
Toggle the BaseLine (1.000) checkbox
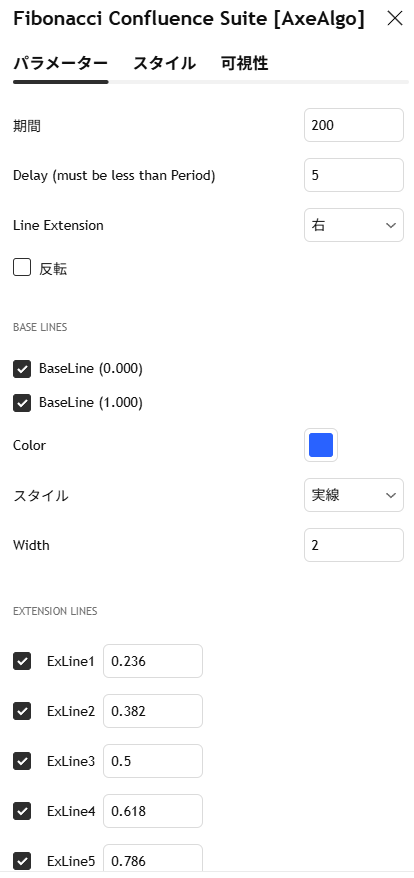(x=22, y=403)
